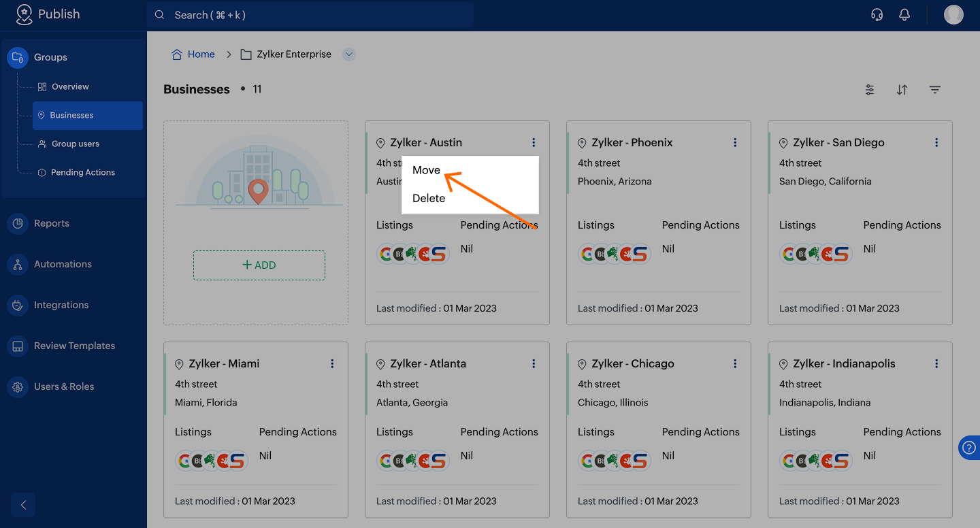Select Move from the context menu
The width and height of the screenshot is (980, 528).
[427, 170]
